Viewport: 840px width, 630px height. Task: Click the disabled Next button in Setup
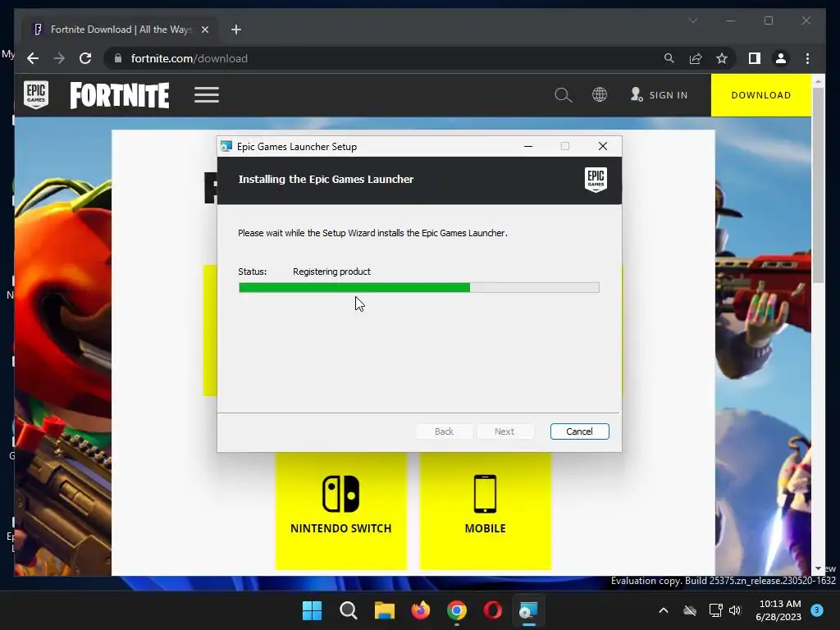[x=504, y=431]
